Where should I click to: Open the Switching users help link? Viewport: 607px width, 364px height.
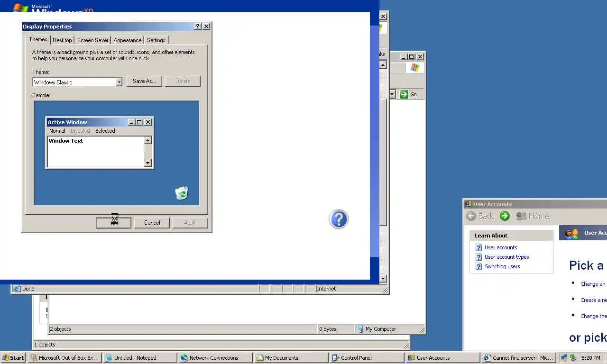click(x=502, y=266)
